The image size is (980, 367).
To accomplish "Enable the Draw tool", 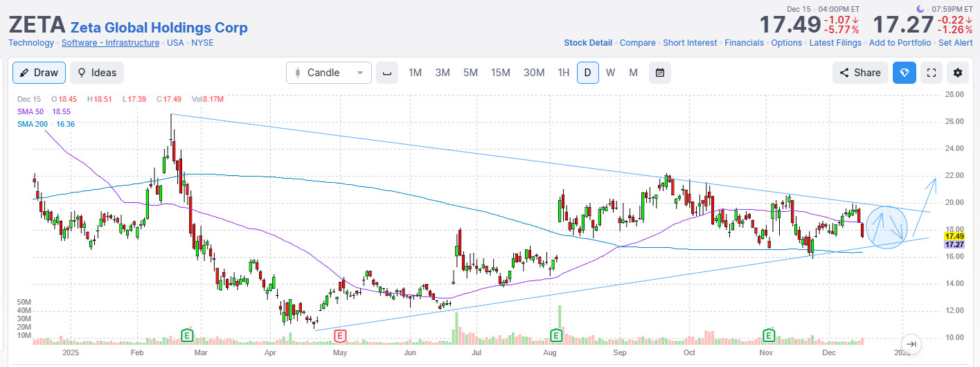I will (39, 73).
